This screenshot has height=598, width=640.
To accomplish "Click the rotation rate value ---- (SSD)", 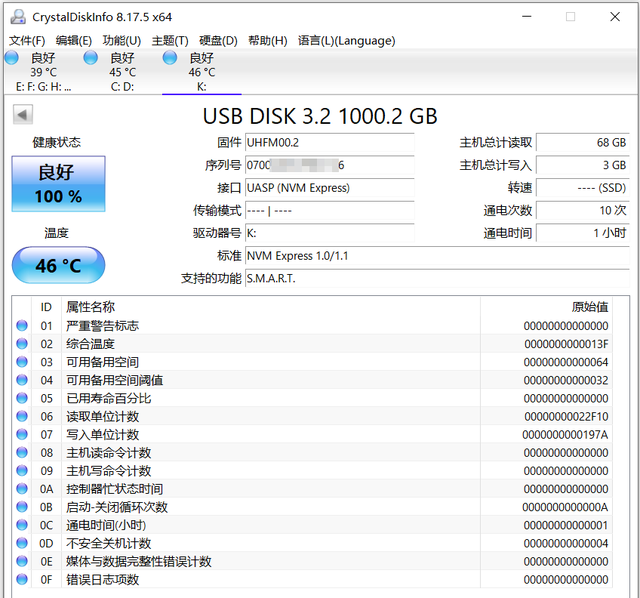I will pyautogui.click(x=583, y=188).
